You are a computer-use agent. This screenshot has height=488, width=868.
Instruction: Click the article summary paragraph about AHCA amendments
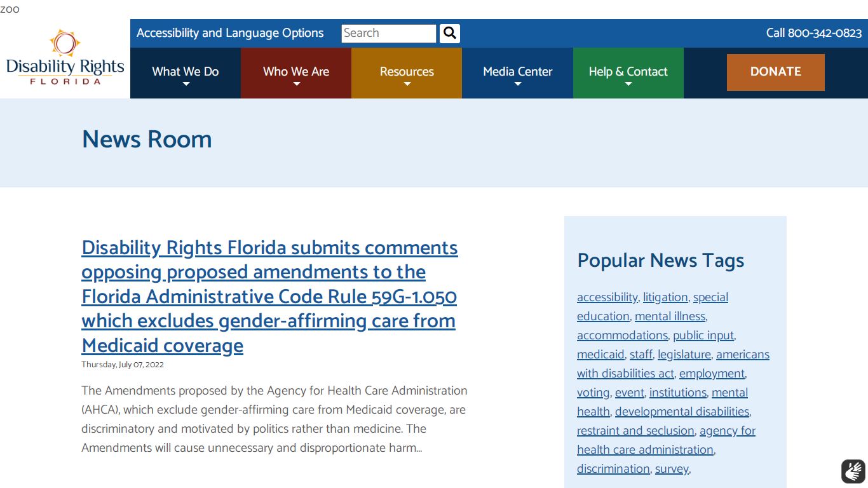click(275, 419)
